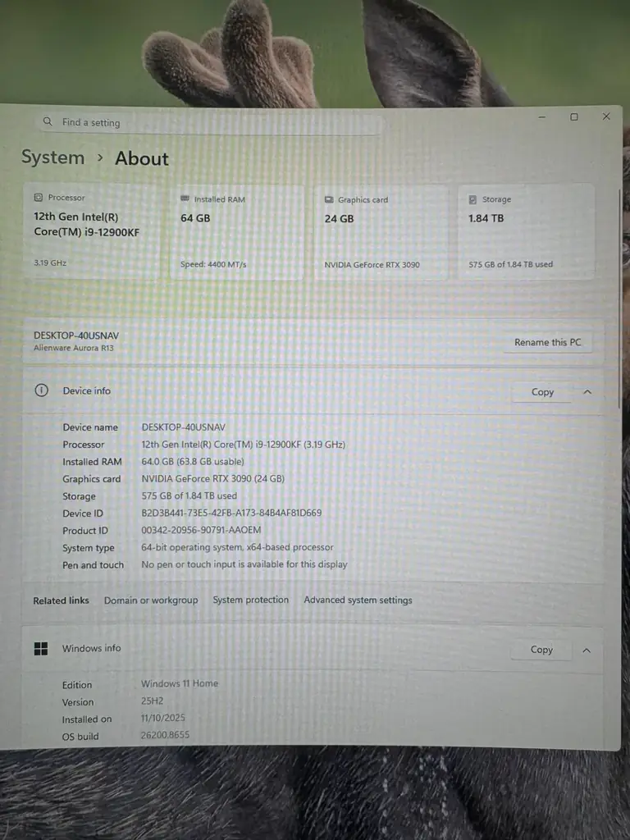630x840 pixels.
Task: Click Rename this PC button
Action: pos(547,342)
